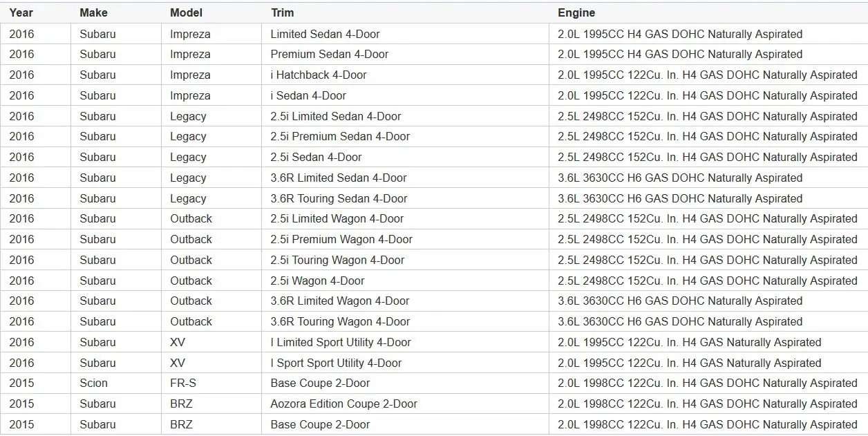Click the Engine column header
Viewport: 868px width, 436px height.
pyautogui.click(x=708, y=12)
